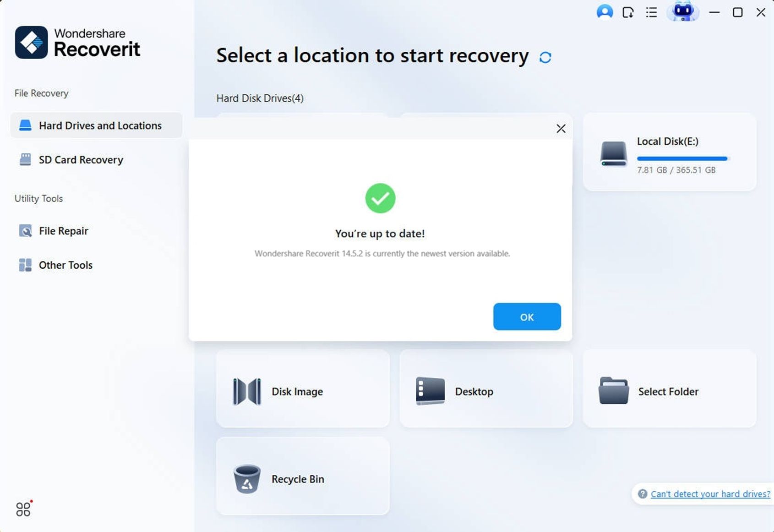Click the Hard Drives sidebar icon
The image size is (774, 532).
tap(25, 125)
